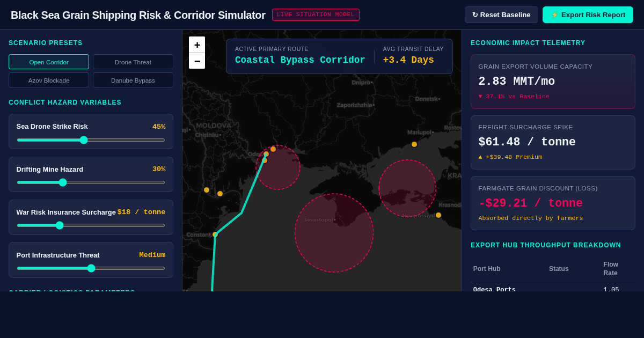
Task: Click the Grain Export Volume Capacity label
Action: 536,67
